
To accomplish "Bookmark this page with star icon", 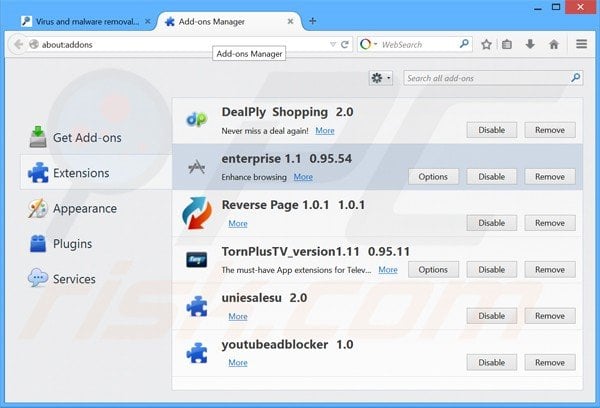I will tap(486, 44).
